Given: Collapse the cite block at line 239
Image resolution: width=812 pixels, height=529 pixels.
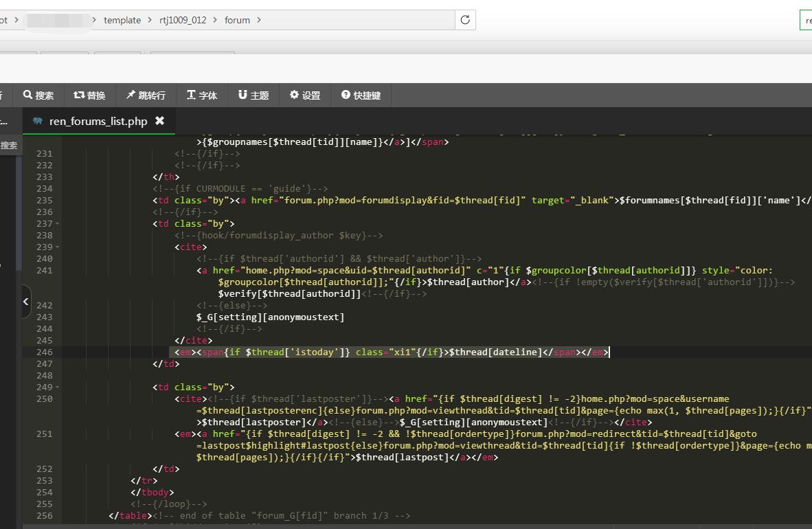Looking at the screenshot, I should point(58,247).
